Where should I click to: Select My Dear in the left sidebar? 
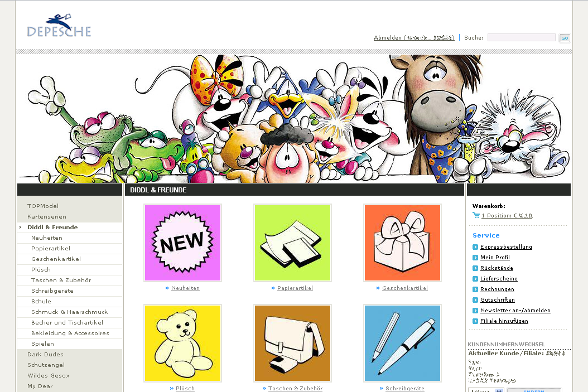(x=40, y=386)
